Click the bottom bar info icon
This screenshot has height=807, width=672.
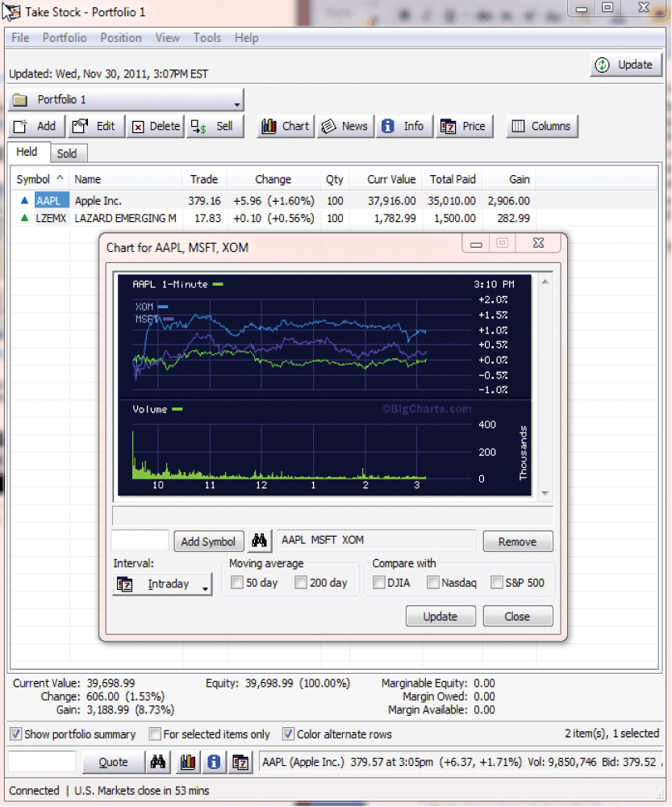tap(214, 762)
